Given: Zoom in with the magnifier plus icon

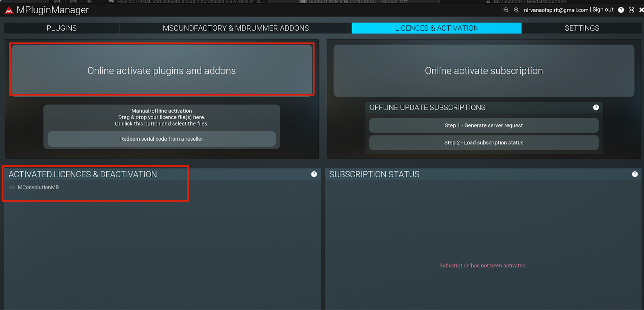Looking at the screenshot, I should click(x=516, y=10).
